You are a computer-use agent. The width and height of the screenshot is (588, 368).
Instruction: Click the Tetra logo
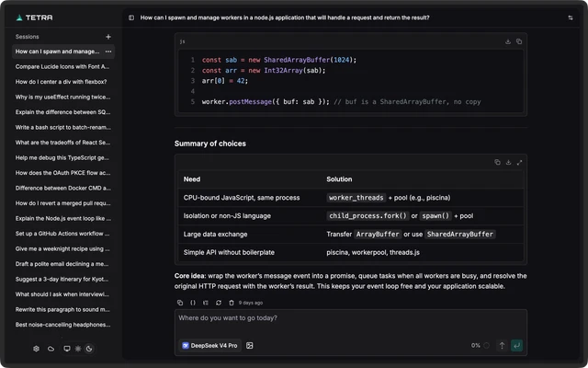(x=35, y=17)
